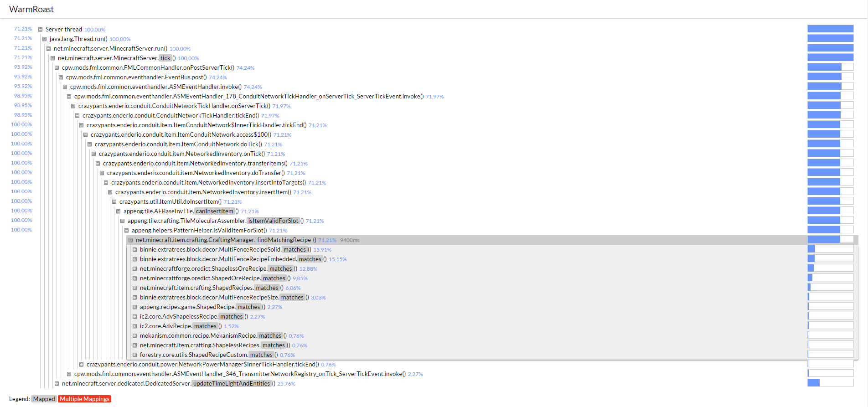Expand ShapedOreRecipe.matches() node
This screenshot has height=407, width=868.
click(134, 278)
